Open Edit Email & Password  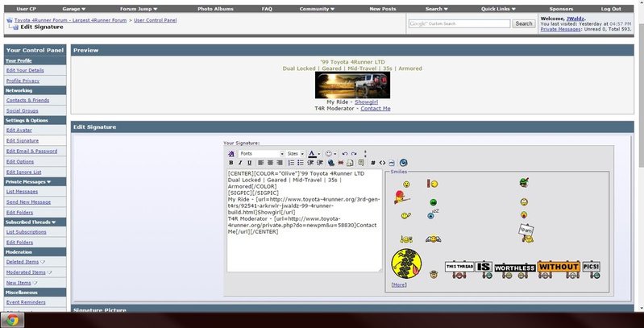pyautogui.click(x=31, y=151)
